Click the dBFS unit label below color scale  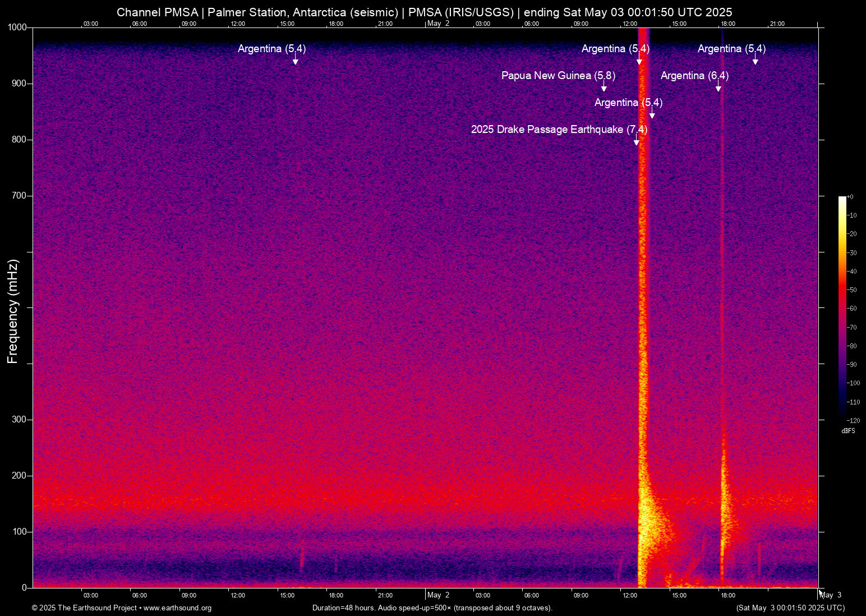tap(848, 431)
